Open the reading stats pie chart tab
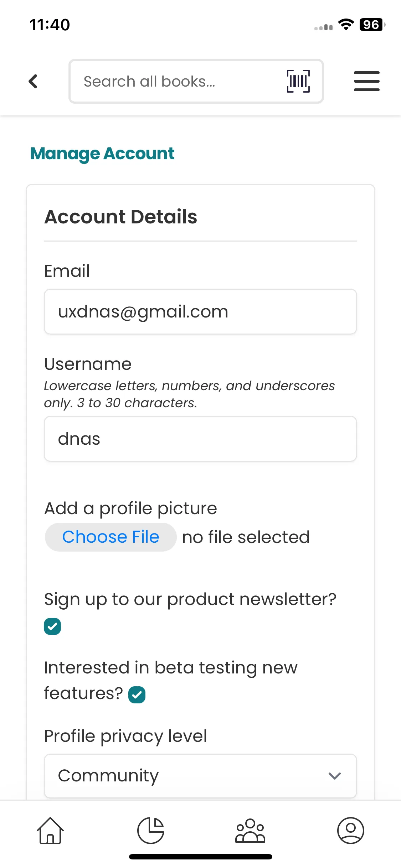The image size is (401, 868). [x=151, y=831]
